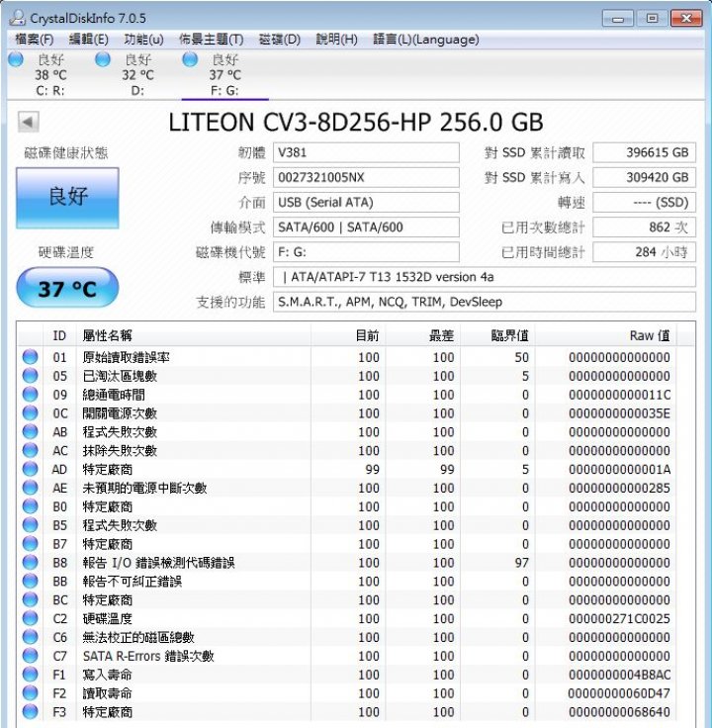The height and width of the screenshot is (728, 712).
Task: Click raw value 0000004B8AC in row F1
Action: coord(619,675)
